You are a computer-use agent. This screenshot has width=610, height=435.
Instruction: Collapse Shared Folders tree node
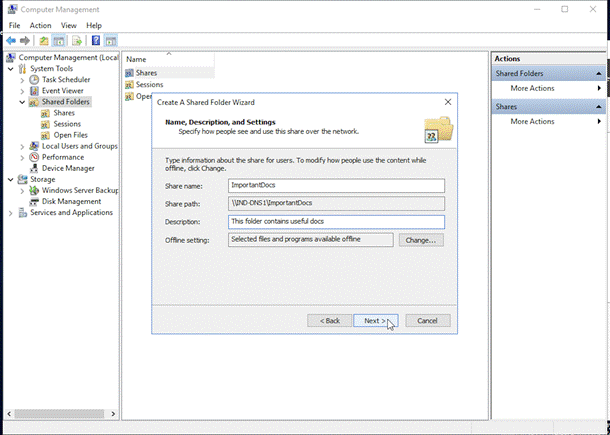tap(22, 102)
